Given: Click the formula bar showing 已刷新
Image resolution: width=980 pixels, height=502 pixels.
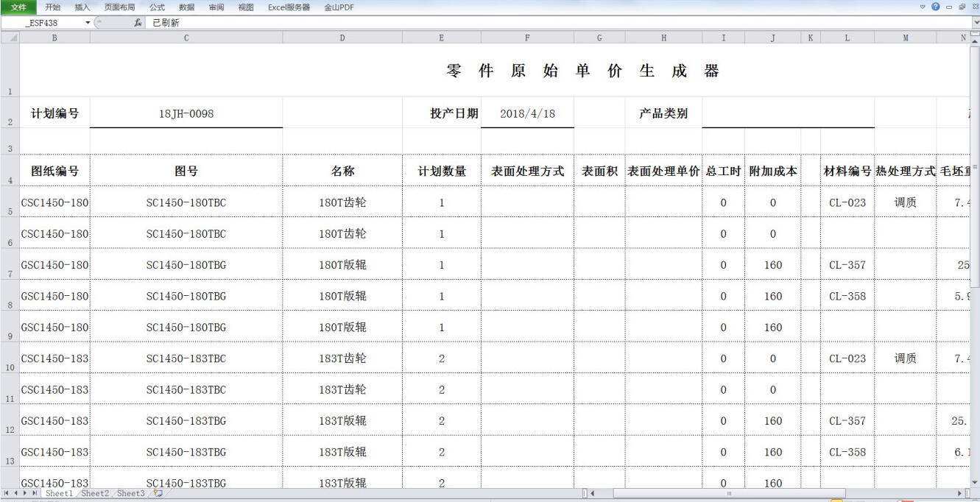Looking at the screenshot, I should [x=515, y=23].
